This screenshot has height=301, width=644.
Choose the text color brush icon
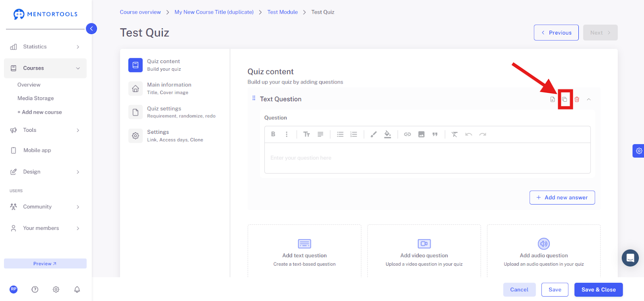[374, 134]
